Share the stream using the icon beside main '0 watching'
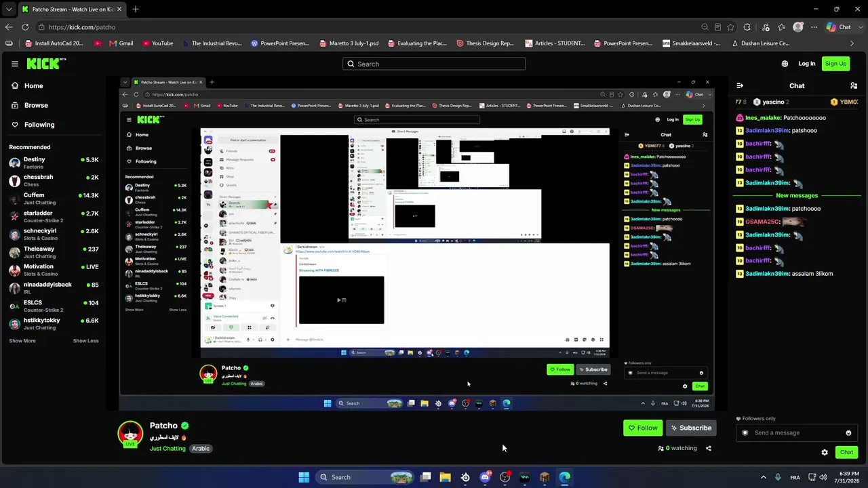 (x=709, y=448)
